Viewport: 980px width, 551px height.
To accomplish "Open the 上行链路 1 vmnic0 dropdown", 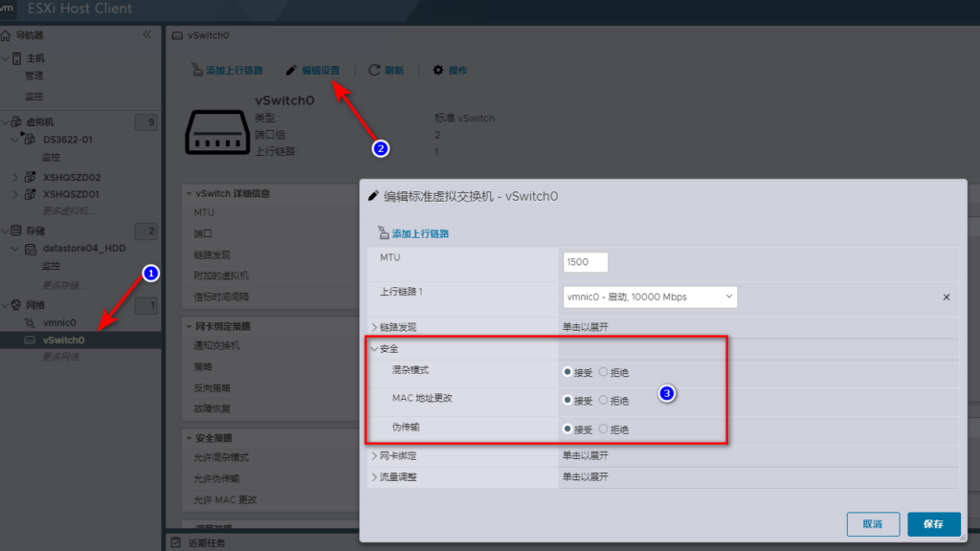I will click(650, 298).
